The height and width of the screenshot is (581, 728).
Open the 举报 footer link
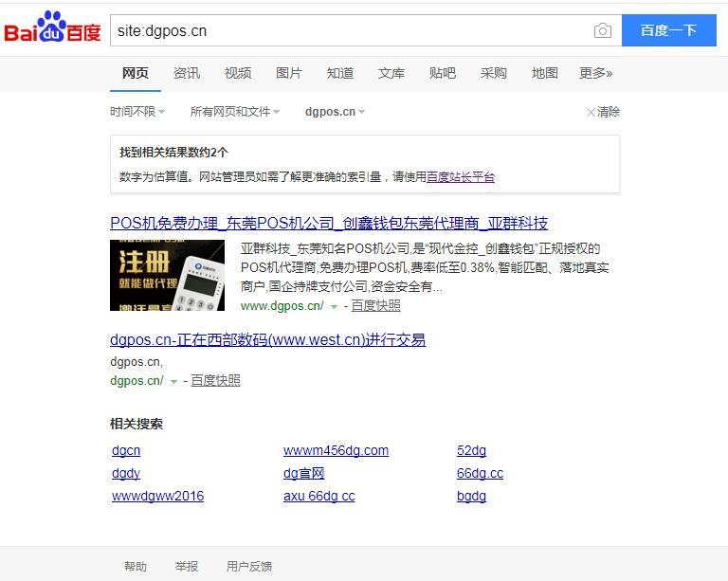(x=187, y=567)
